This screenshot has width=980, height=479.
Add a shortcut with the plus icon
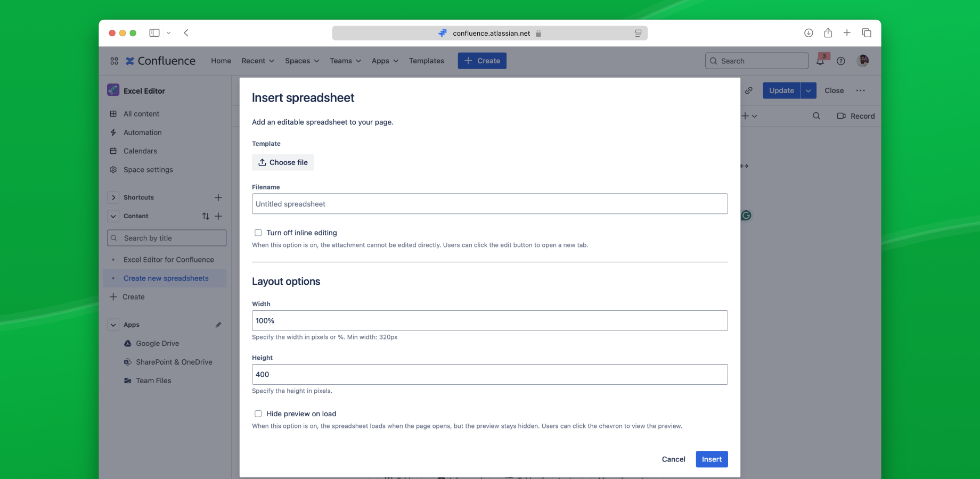pos(218,197)
